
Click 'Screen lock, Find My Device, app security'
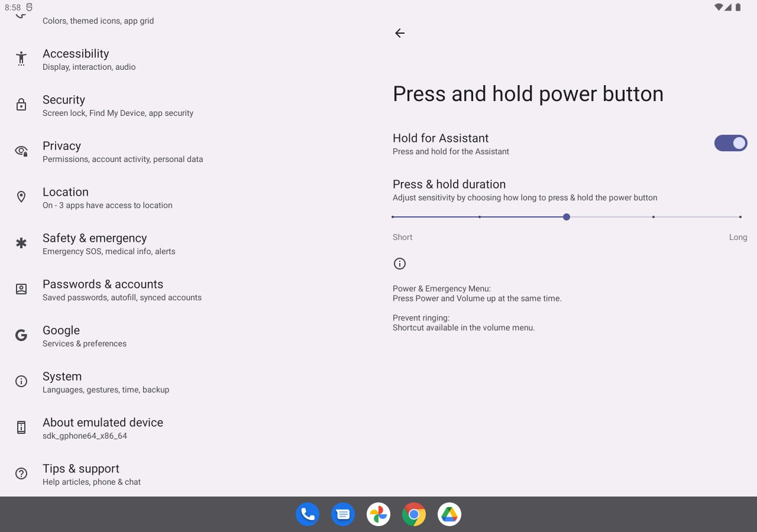click(118, 113)
